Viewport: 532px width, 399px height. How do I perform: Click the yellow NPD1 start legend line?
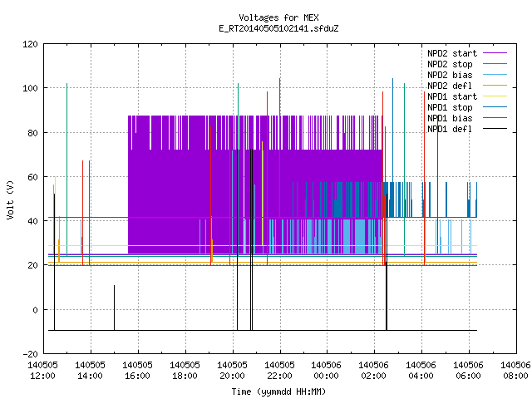coord(495,96)
